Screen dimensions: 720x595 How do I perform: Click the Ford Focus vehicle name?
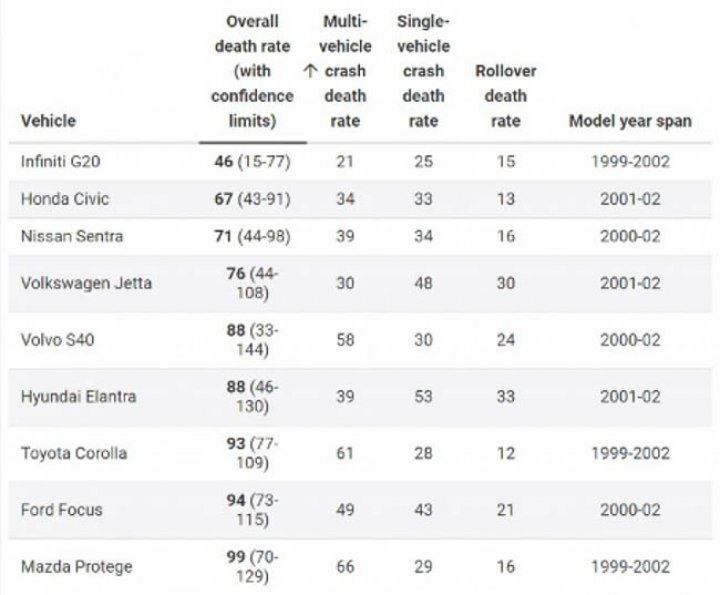click(x=62, y=510)
